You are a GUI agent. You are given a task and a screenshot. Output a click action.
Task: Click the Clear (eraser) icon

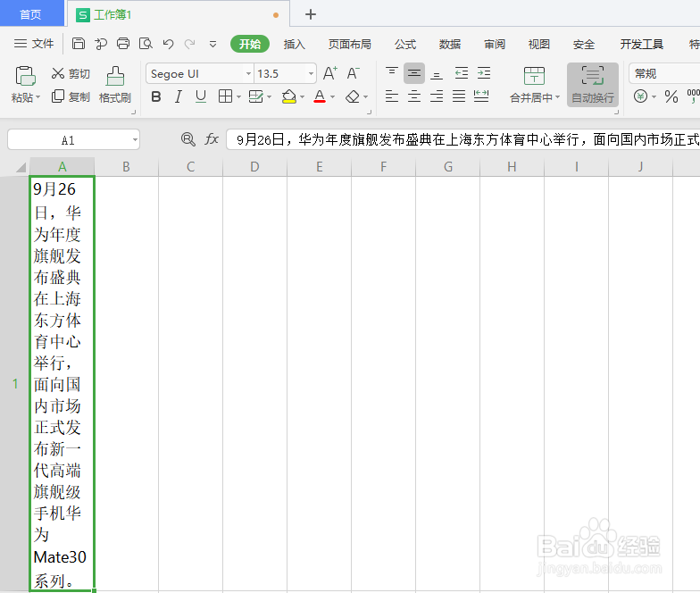tap(353, 96)
